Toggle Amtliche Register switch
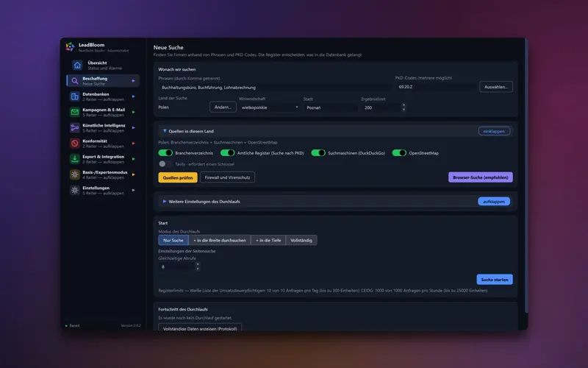 click(x=228, y=153)
